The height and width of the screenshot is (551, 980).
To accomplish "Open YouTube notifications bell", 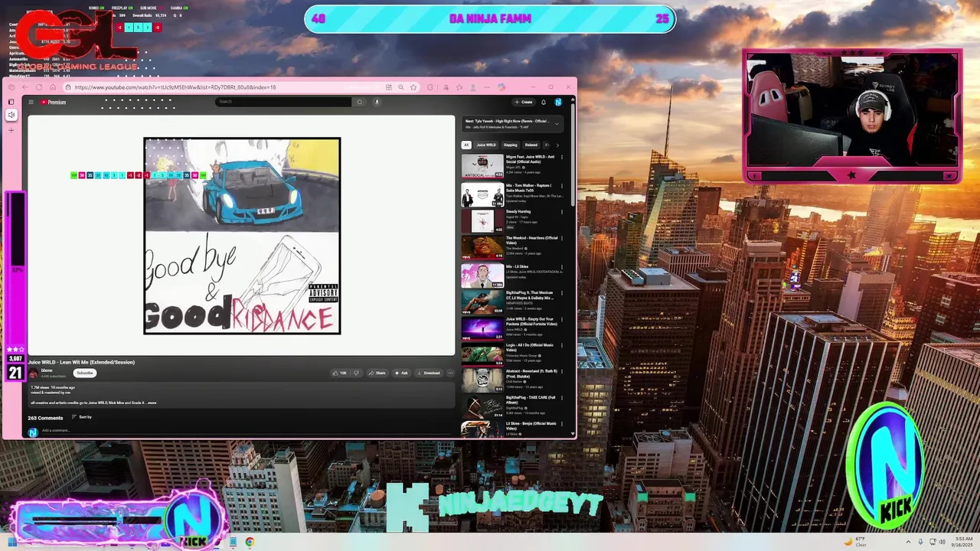I will [x=544, y=102].
